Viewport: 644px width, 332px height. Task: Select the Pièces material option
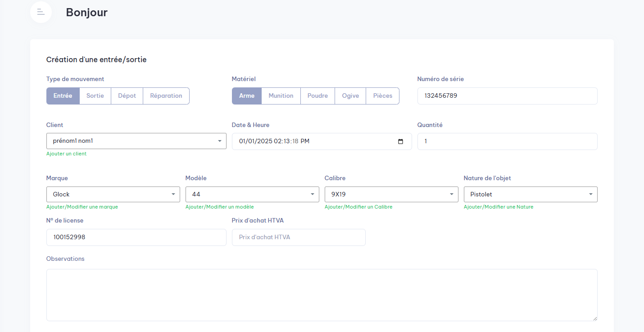pyautogui.click(x=382, y=96)
